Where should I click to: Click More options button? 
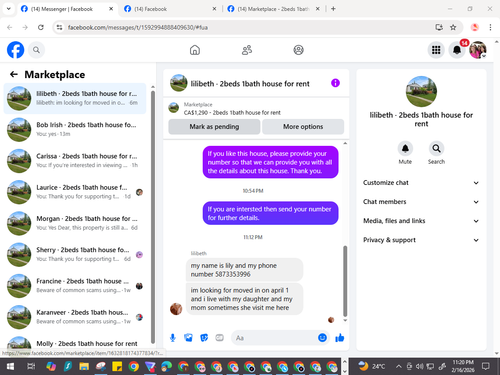tap(303, 127)
